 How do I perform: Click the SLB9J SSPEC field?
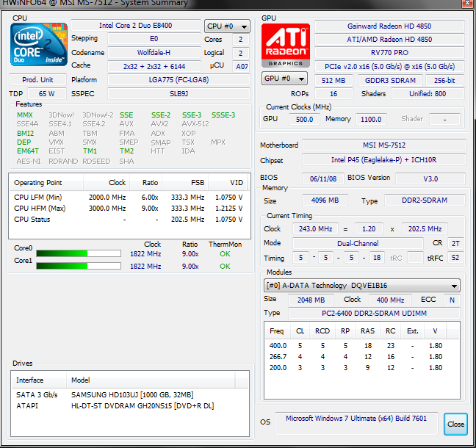click(x=178, y=94)
